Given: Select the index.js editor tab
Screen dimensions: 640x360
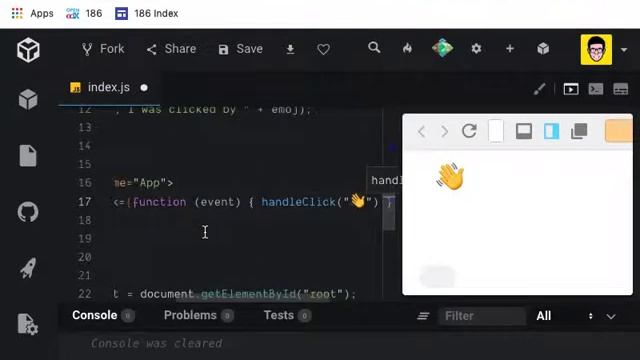Looking at the screenshot, I should 109,88.
